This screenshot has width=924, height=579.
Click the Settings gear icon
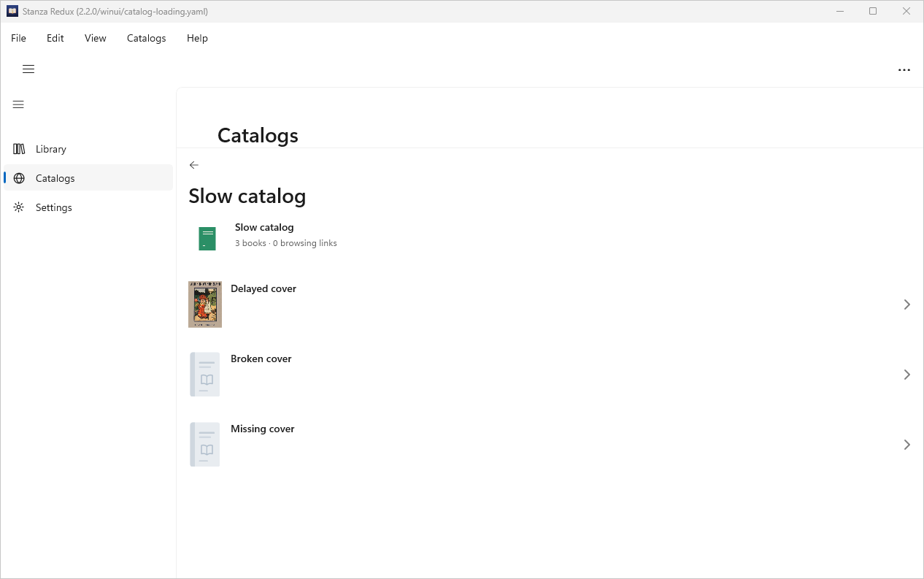[x=19, y=207]
